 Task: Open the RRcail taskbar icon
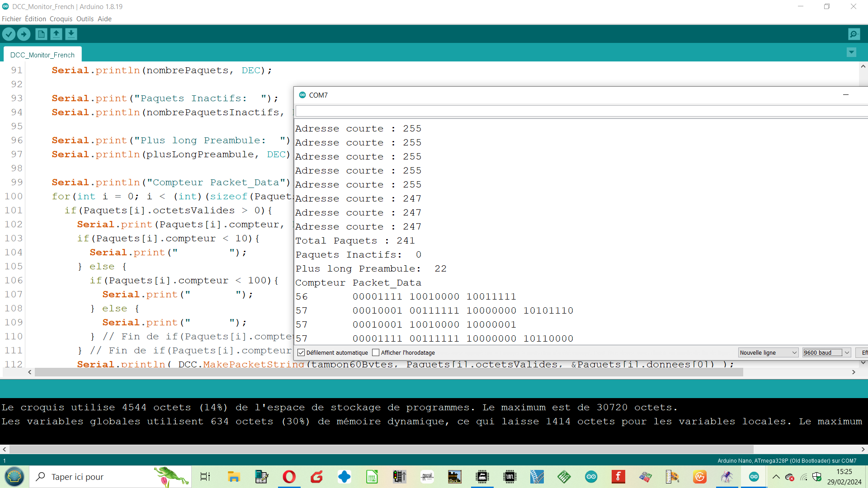[x=427, y=477]
